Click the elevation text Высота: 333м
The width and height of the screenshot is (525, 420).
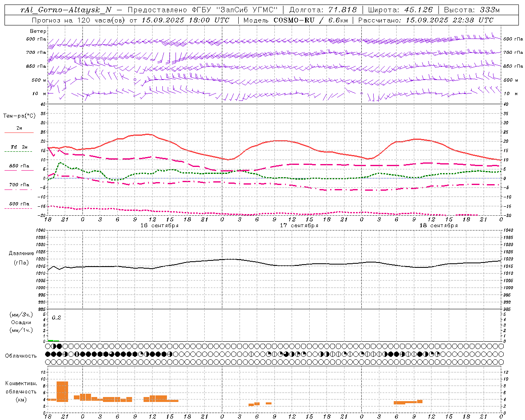[x=472, y=10]
